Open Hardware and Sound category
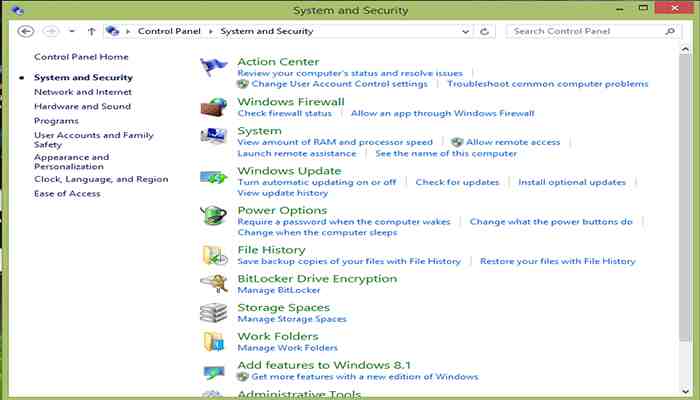Image resolution: width=700 pixels, height=400 pixels. click(83, 106)
